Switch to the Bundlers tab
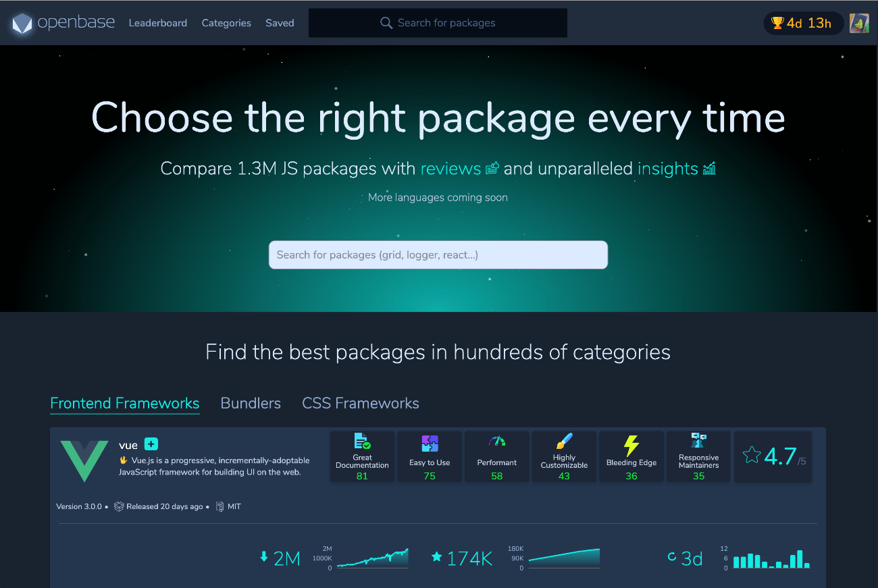This screenshot has width=878, height=588. tap(251, 403)
